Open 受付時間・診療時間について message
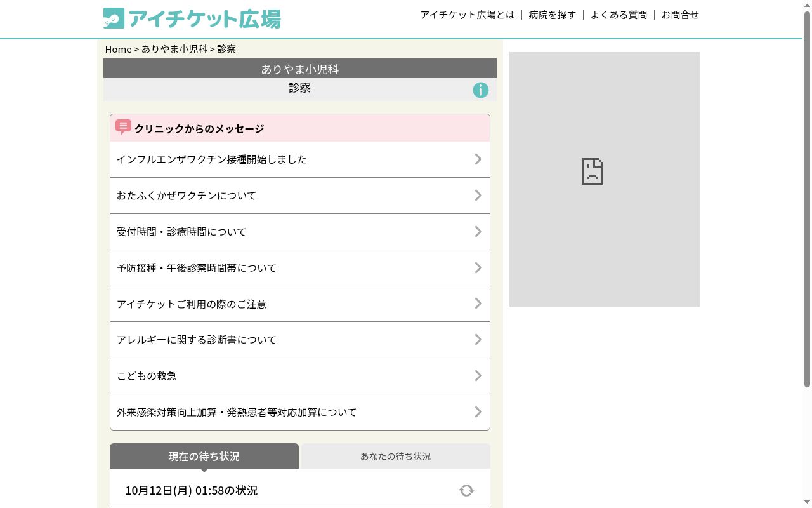Image resolution: width=812 pixels, height=508 pixels. pyautogui.click(x=300, y=232)
